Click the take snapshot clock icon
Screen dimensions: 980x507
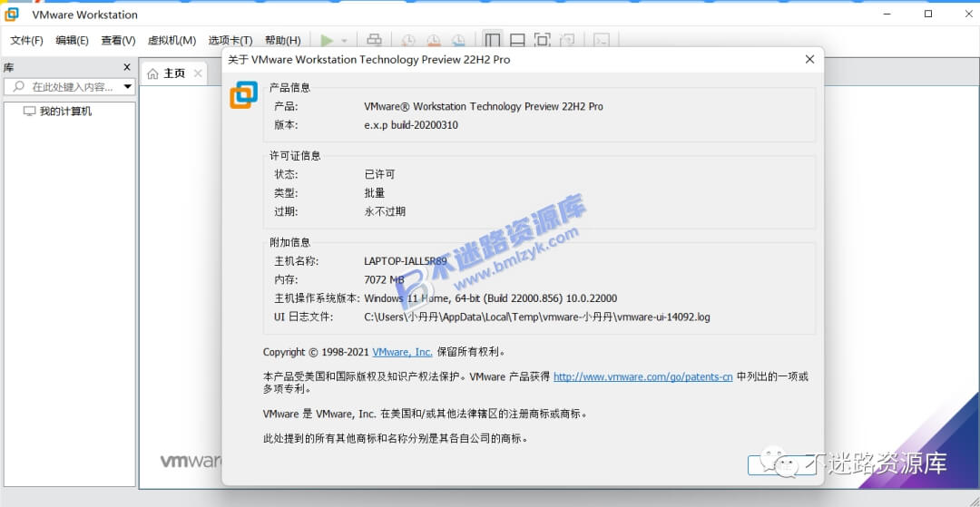click(408, 41)
